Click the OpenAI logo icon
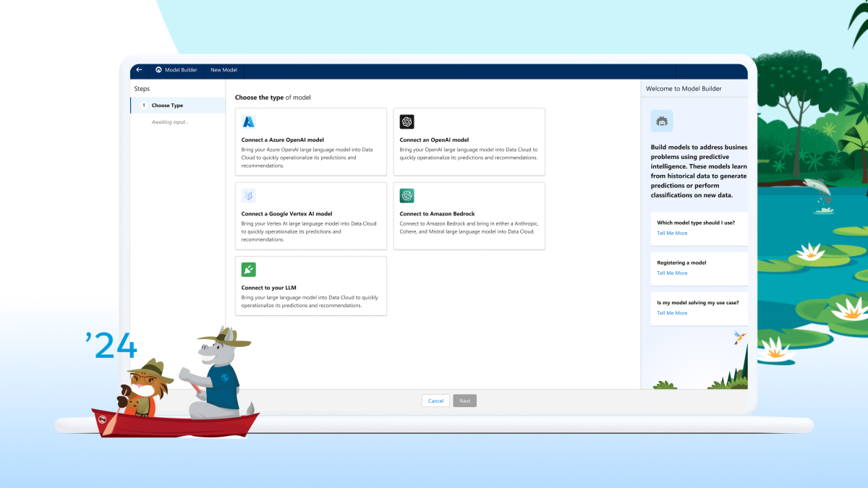The height and width of the screenshot is (488, 868). (406, 121)
